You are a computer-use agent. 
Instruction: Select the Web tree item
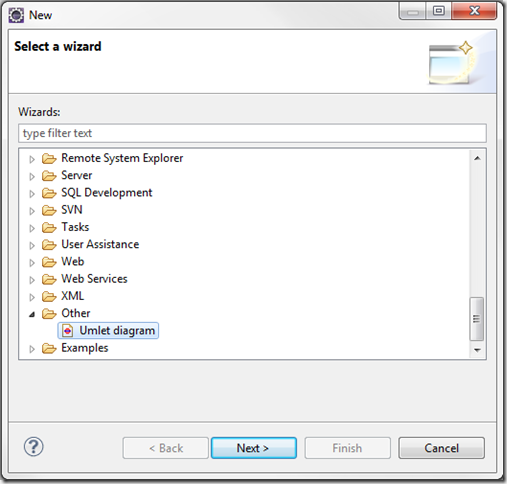click(x=73, y=262)
